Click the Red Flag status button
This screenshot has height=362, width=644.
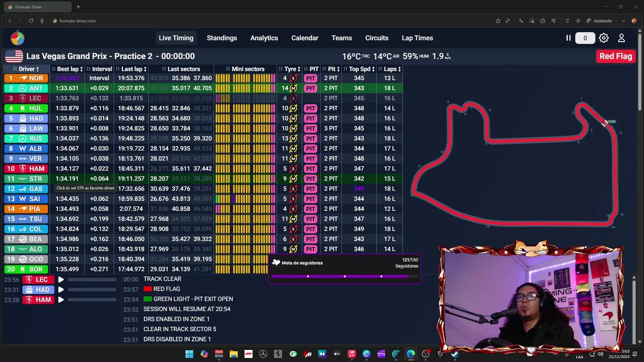pyautogui.click(x=615, y=56)
